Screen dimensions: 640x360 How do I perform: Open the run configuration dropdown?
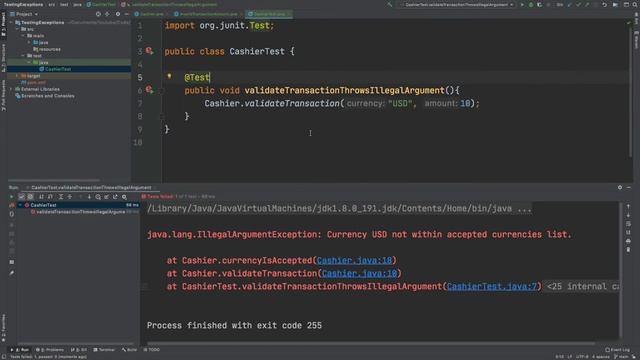tap(456, 4)
